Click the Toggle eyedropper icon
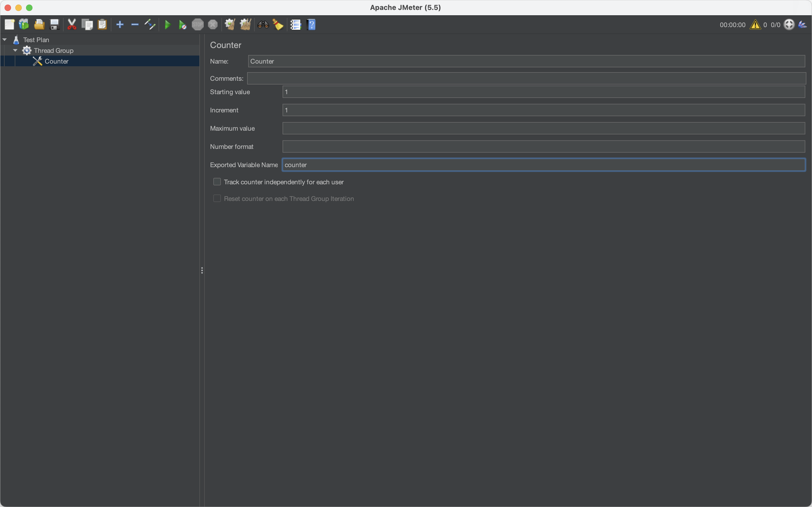Viewport: 812px width, 507px height. click(150, 24)
